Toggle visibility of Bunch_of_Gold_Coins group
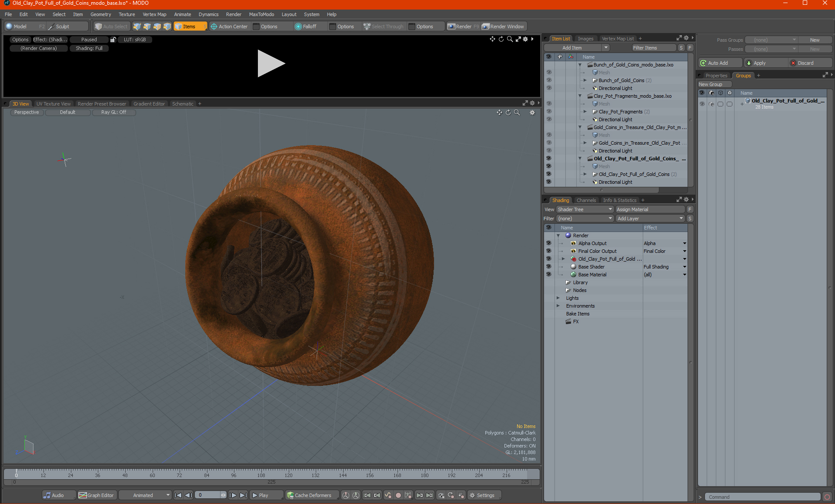 (x=548, y=80)
